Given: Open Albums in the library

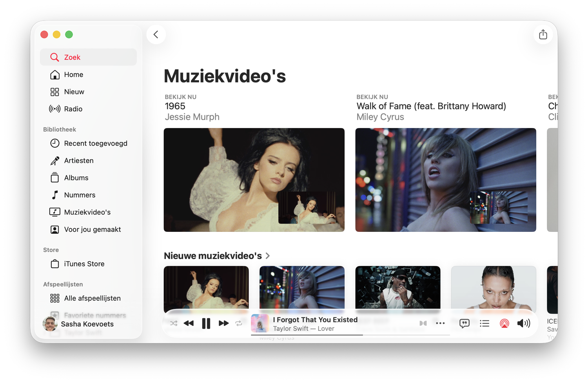Looking at the screenshot, I should coord(88,178).
